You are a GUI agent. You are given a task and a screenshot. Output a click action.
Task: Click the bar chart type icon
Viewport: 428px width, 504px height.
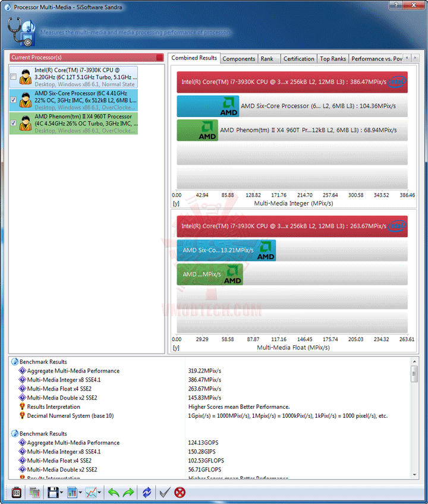tap(72, 492)
